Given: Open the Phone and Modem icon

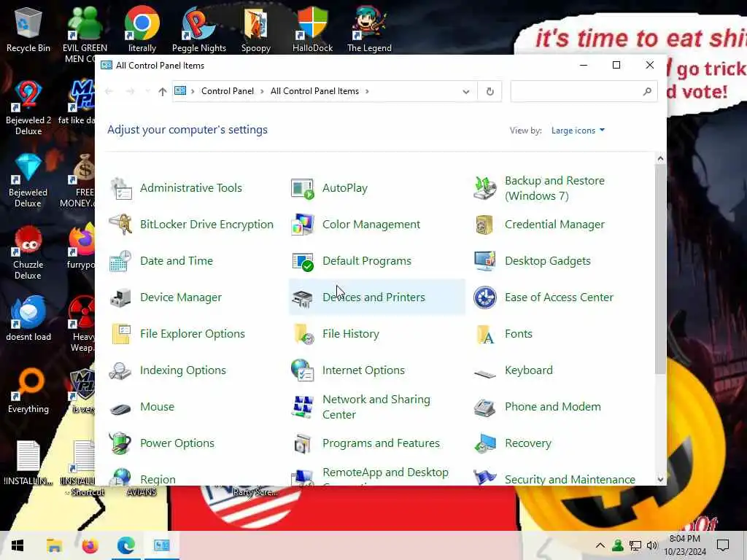Looking at the screenshot, I should tap(485, 407).
